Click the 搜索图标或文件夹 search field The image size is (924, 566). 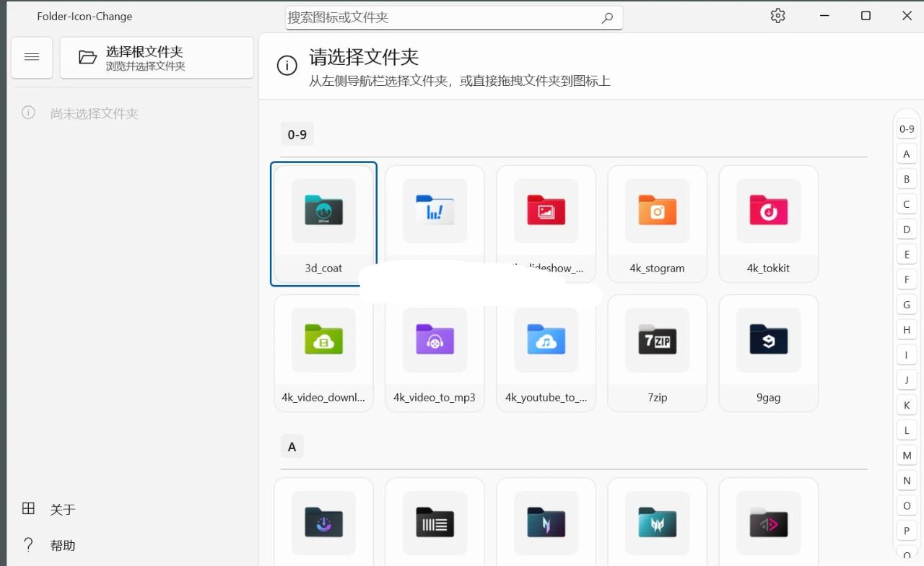433,17
